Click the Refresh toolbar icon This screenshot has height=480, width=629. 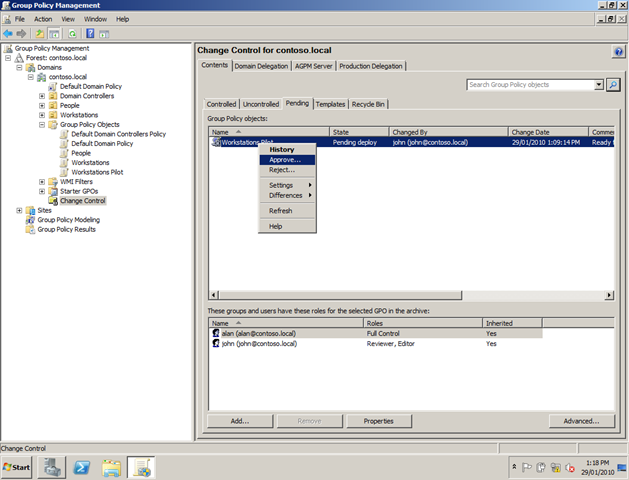click(x=72, y=33)
